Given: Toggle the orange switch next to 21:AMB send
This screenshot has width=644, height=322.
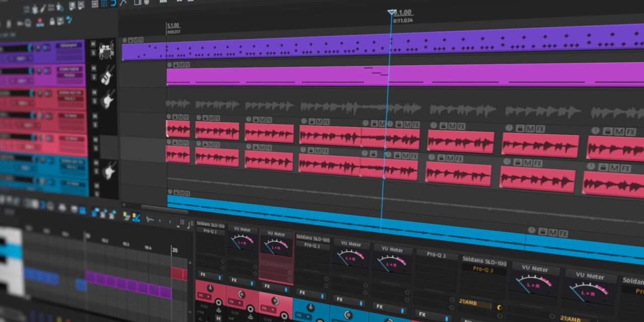Looking at the screenshot, I should [499, 307].
